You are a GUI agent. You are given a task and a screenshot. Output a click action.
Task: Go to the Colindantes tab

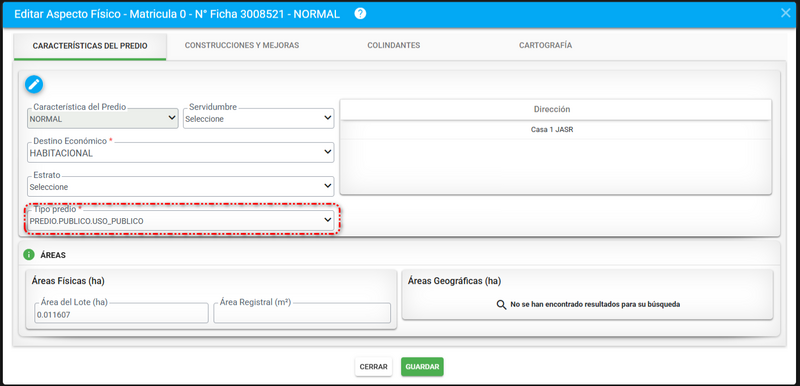[x=393, y=45]
